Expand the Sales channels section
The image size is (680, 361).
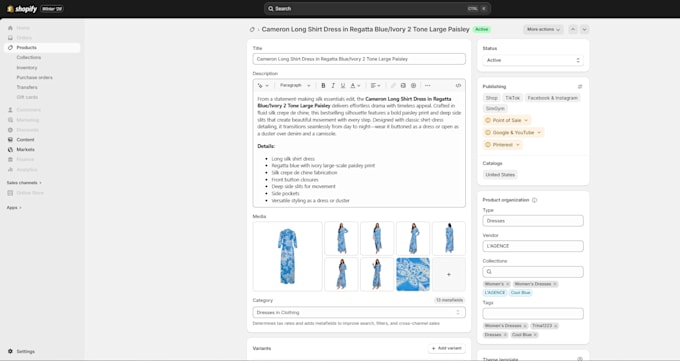tap(24, 183)
